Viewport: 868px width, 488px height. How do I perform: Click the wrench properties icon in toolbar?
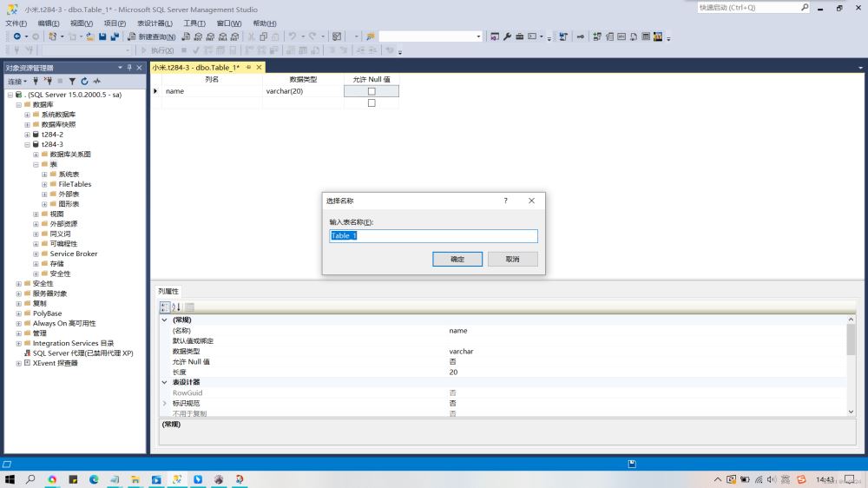pos(507,36)
